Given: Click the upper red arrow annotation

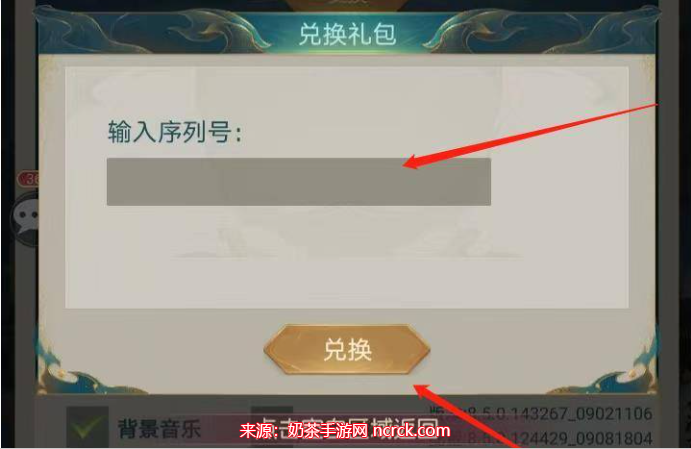Looking at the screenshot, I should point(531,135).
